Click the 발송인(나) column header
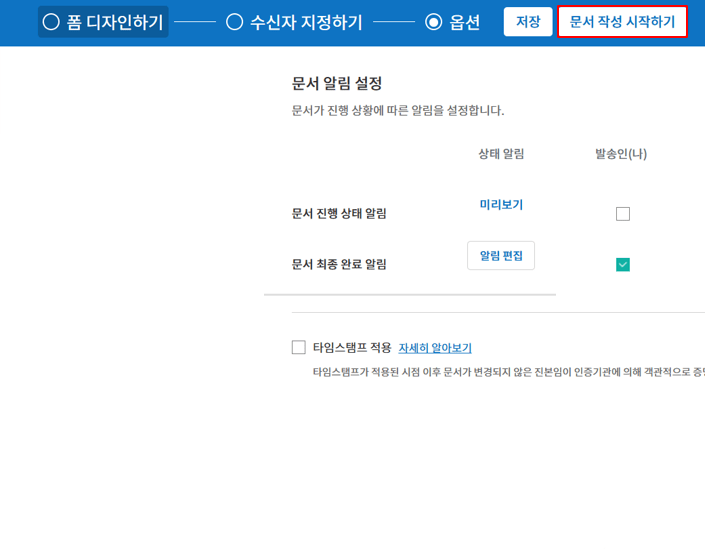 pyautogui.click(x=621, y=154)
